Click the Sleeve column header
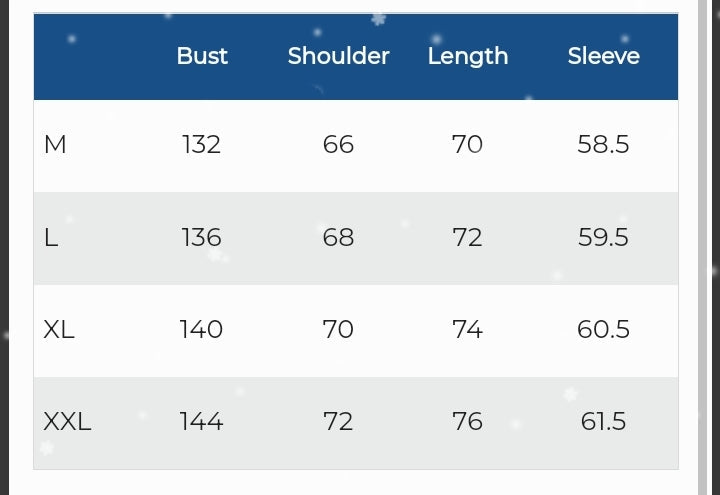The image size is (720, 495). click(603, 56)
